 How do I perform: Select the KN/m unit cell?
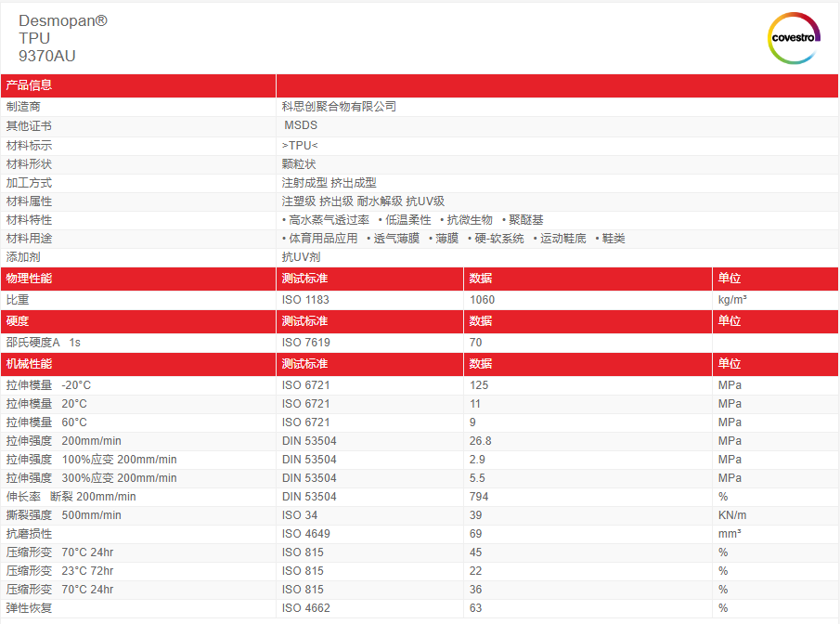coord(731,515)
